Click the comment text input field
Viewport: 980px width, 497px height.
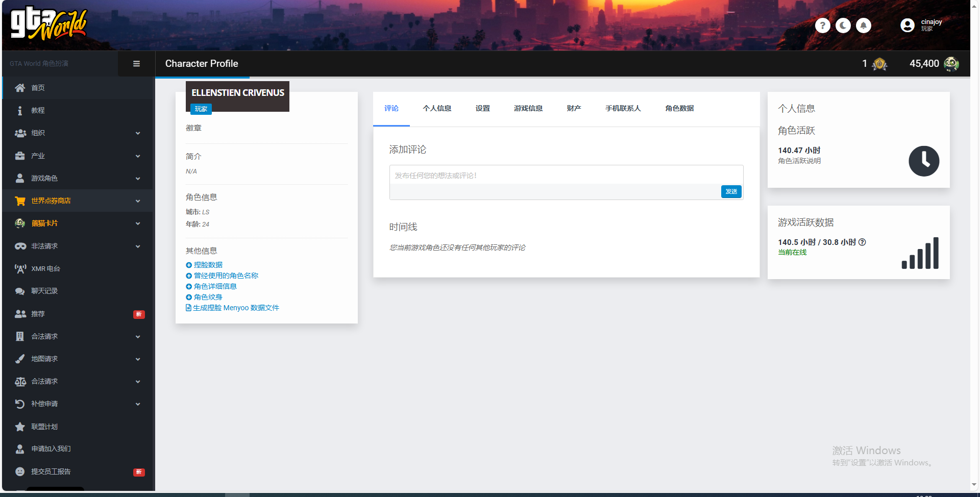coord(566,175)
